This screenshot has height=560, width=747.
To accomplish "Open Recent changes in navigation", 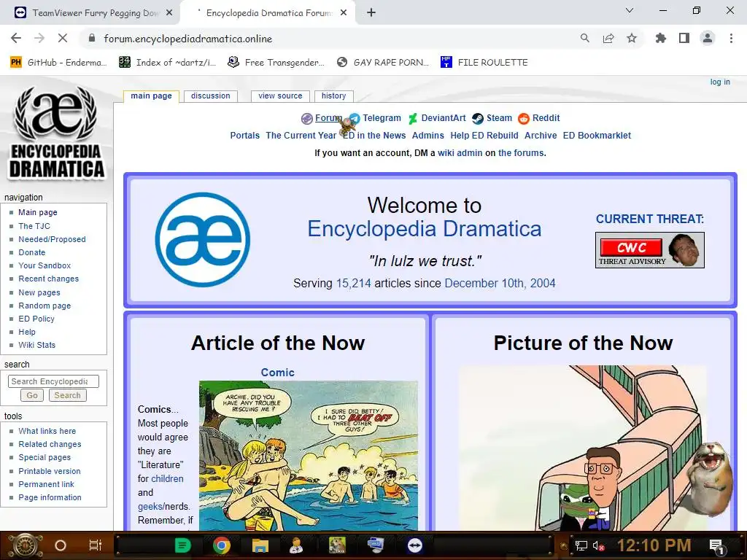I will (x=49, y=279).
